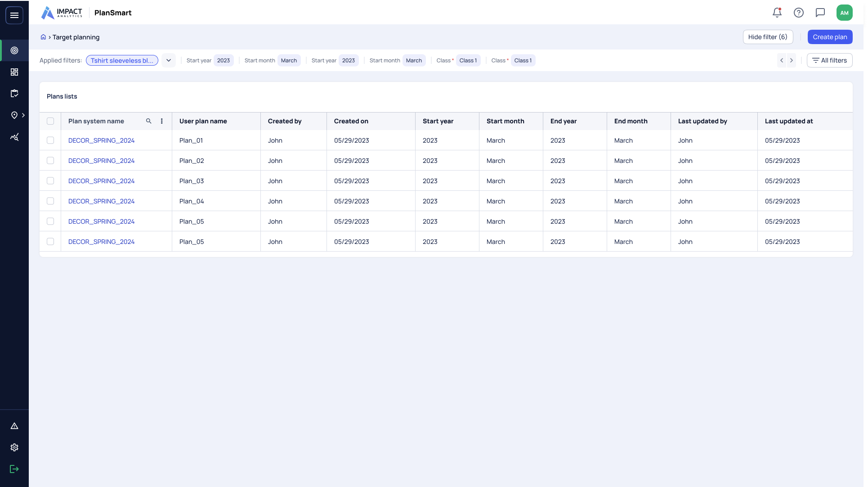The image size is (868, 487).
Task: Click the search icon in Plan system name column
Action: [149, 121]
